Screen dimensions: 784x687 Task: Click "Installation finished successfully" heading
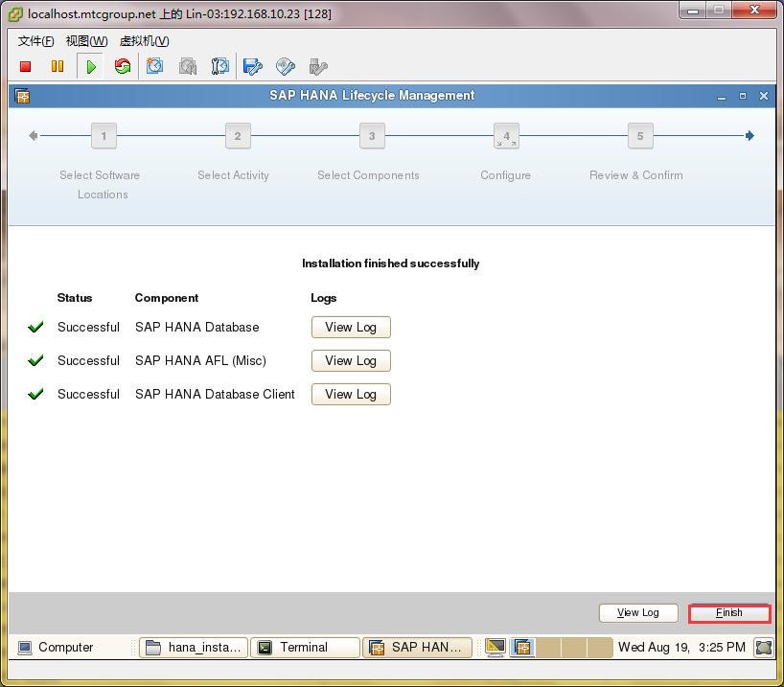pyautogui.click(x=390, y=263)
